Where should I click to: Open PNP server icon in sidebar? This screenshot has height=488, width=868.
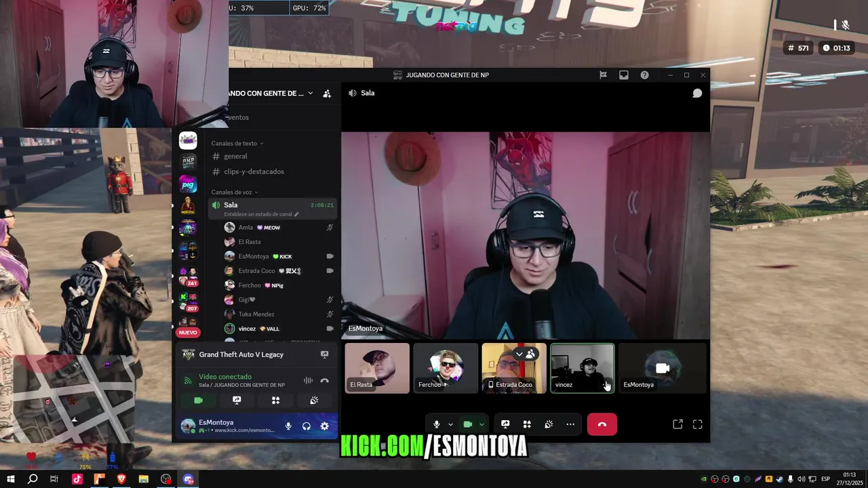pyautogui.click(x=188, y=162)
